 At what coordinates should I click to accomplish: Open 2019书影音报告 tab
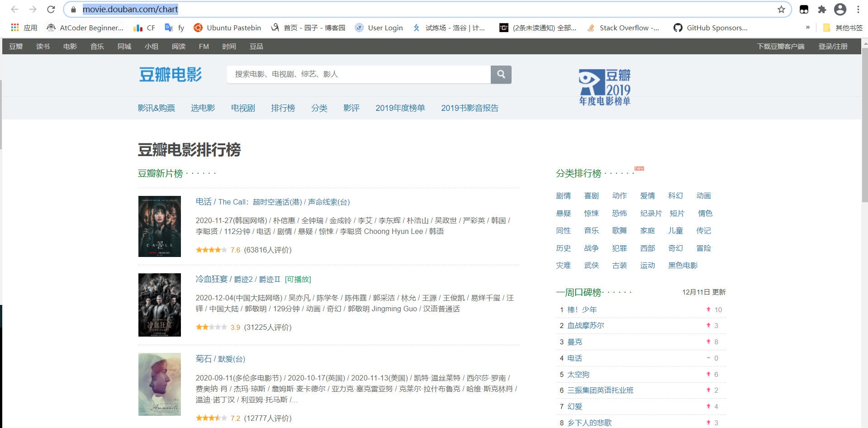(x=470, y=108)
